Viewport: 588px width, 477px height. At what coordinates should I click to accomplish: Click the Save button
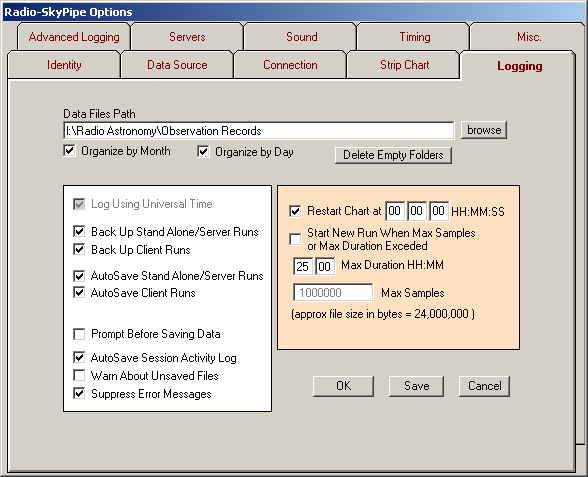tap(416, 386)
